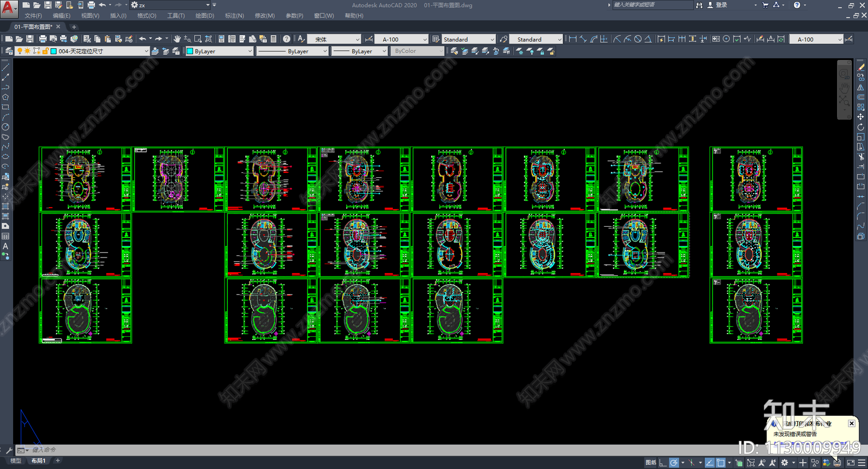Click the Erase tool in modify toolbar

(861, 67)
